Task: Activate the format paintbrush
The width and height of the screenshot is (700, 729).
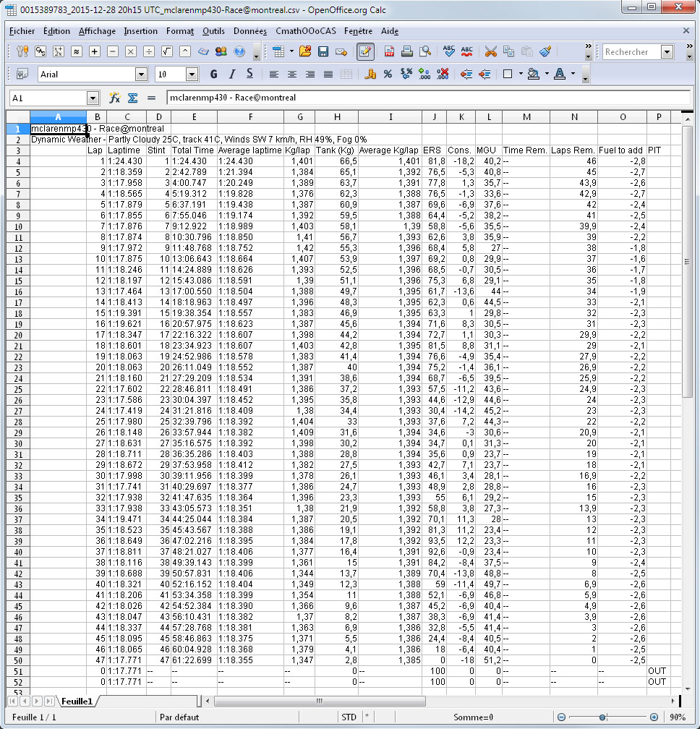Action: point(545,51)
